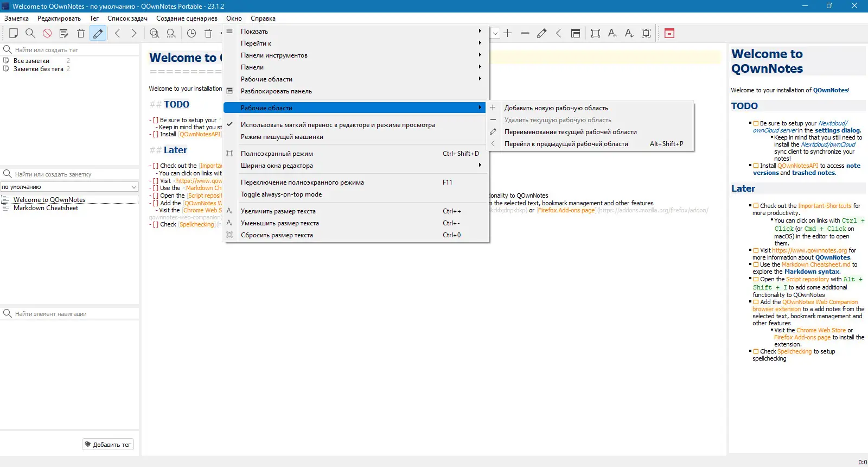
Task: Open 'Nextcloud/ownCloud server' link in preview
Action: pos(800,127)
